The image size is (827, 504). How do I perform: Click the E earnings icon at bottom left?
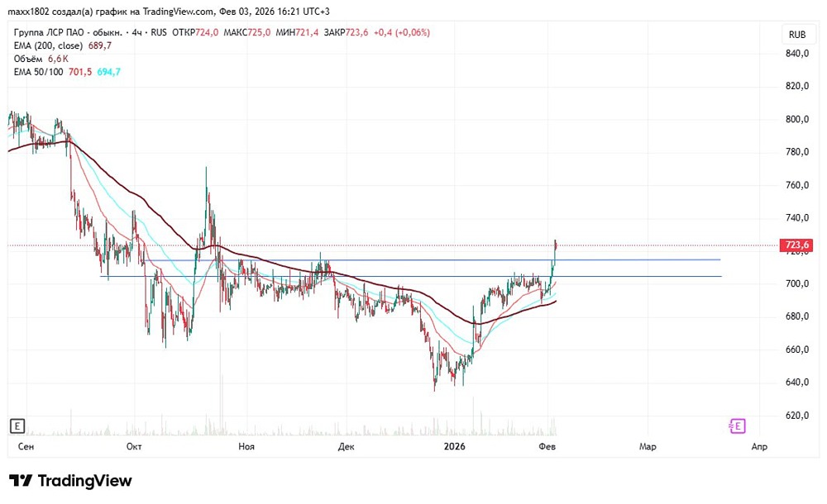17,426
